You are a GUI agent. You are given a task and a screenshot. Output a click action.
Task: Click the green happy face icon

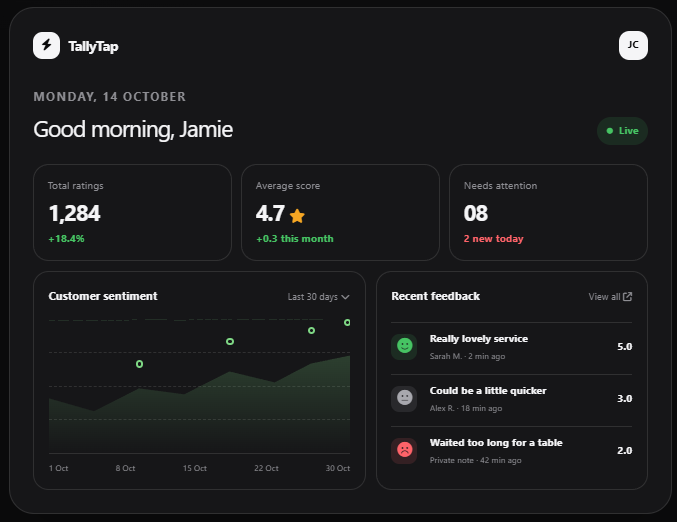click(405, 346)
